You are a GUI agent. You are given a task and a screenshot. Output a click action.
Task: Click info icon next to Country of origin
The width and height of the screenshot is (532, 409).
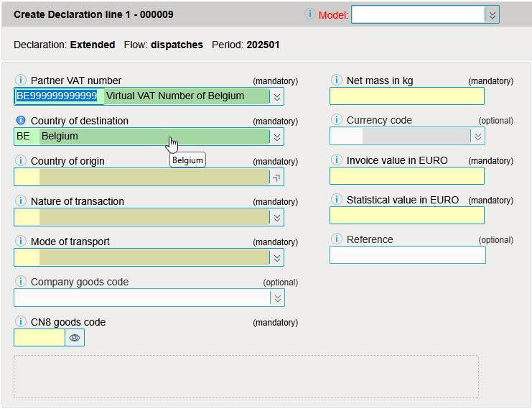20,161
